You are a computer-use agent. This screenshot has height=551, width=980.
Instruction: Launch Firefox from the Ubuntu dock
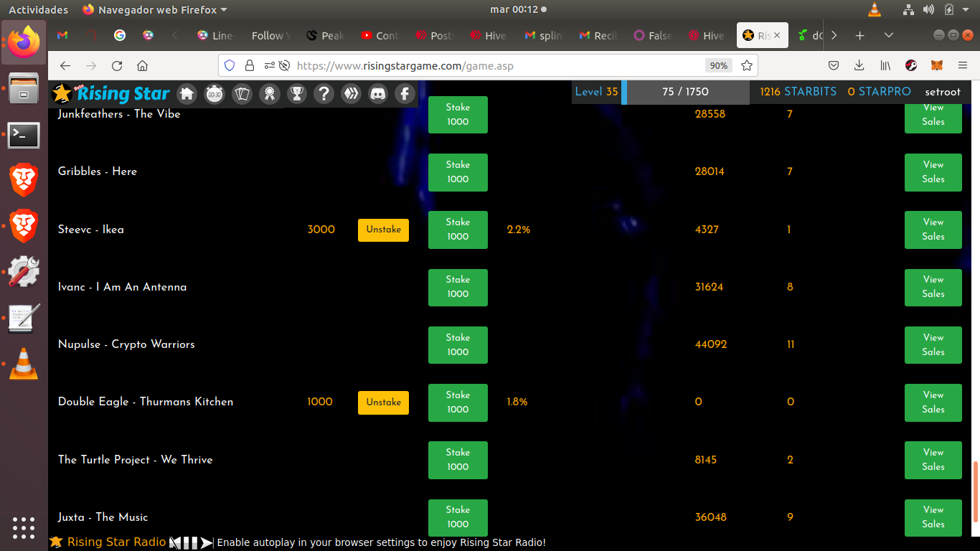point(24,42)
